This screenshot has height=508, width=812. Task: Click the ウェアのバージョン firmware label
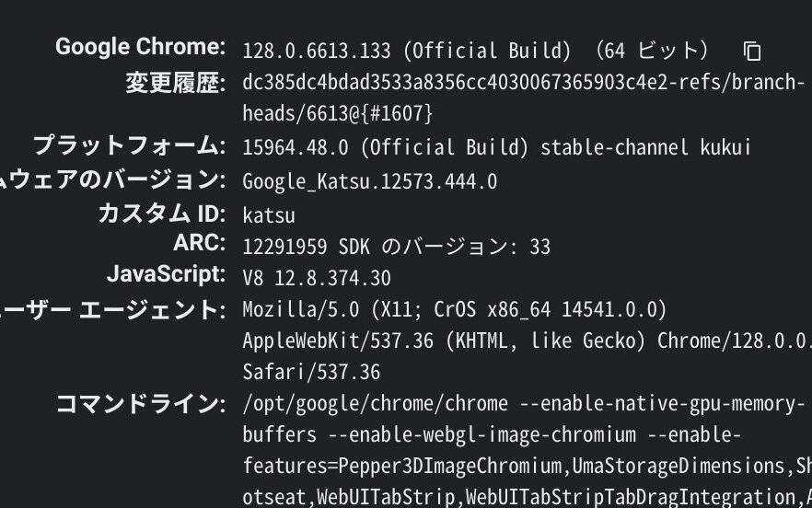[112, 179]
